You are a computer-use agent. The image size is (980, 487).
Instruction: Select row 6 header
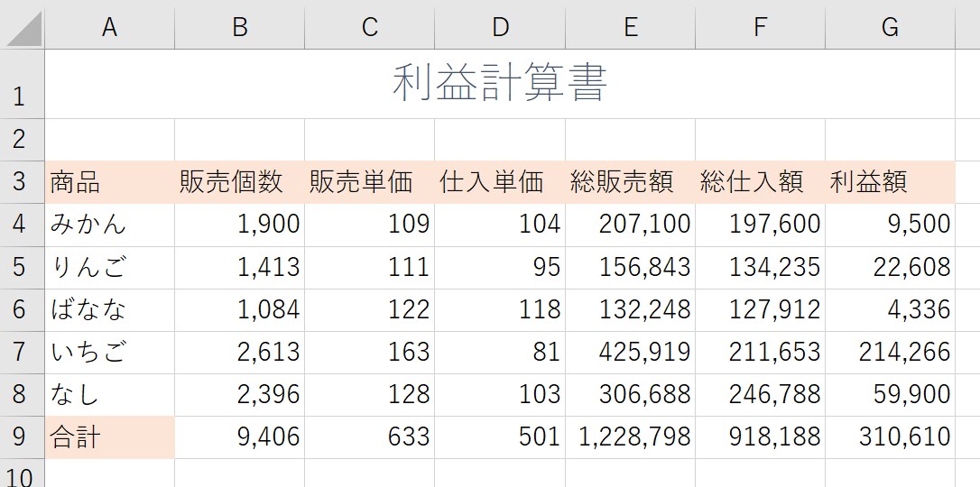coord(23,309)
